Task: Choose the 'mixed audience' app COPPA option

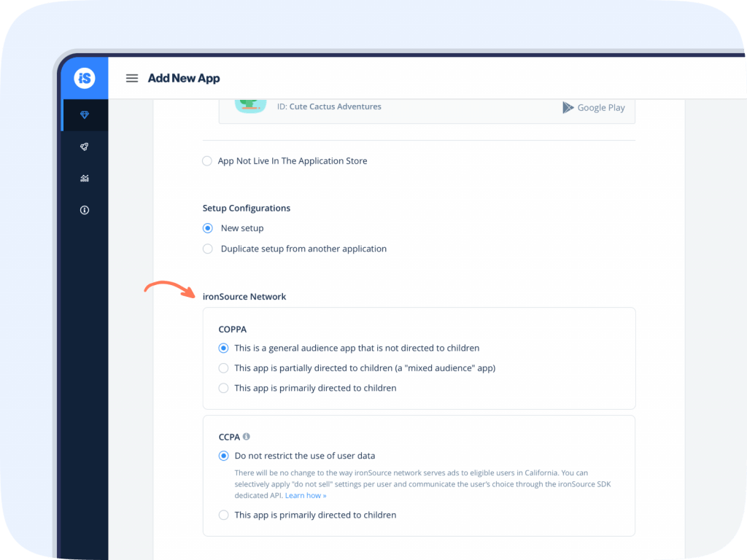Action: point(223,367)
